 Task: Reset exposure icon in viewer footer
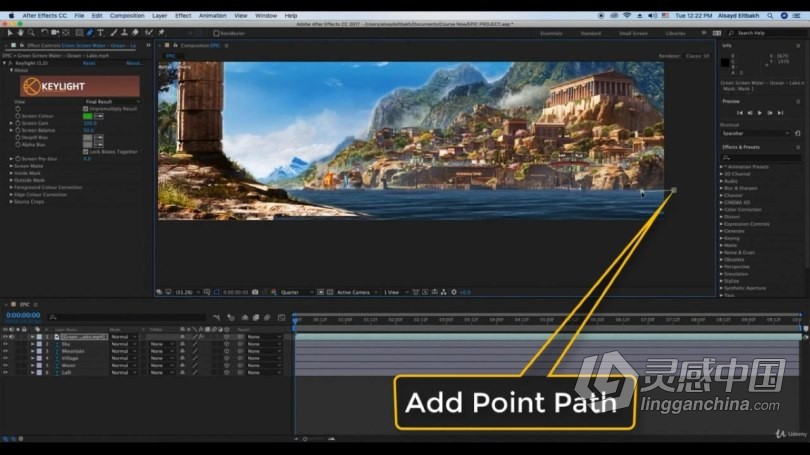(x=454, y=292)
